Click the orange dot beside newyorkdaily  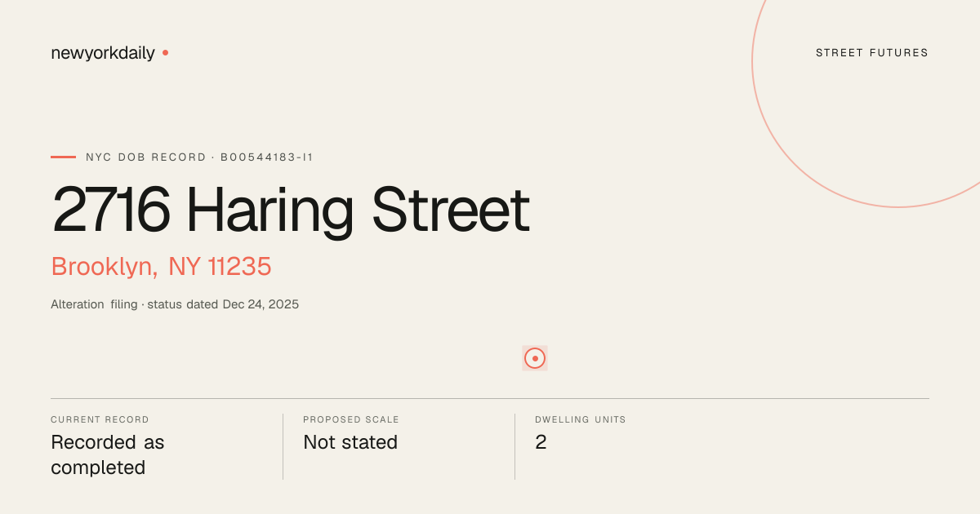click(165, 52)
